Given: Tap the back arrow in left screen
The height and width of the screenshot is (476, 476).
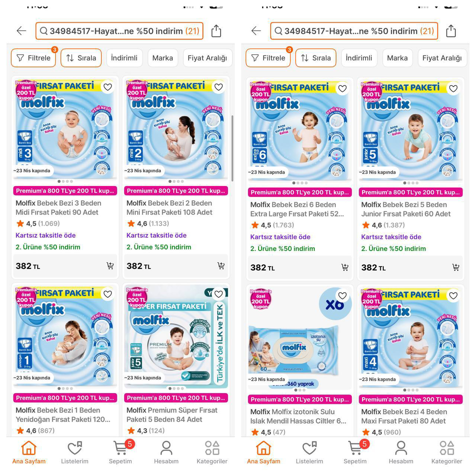Looking at the screenshot, I should coord(22,31).
